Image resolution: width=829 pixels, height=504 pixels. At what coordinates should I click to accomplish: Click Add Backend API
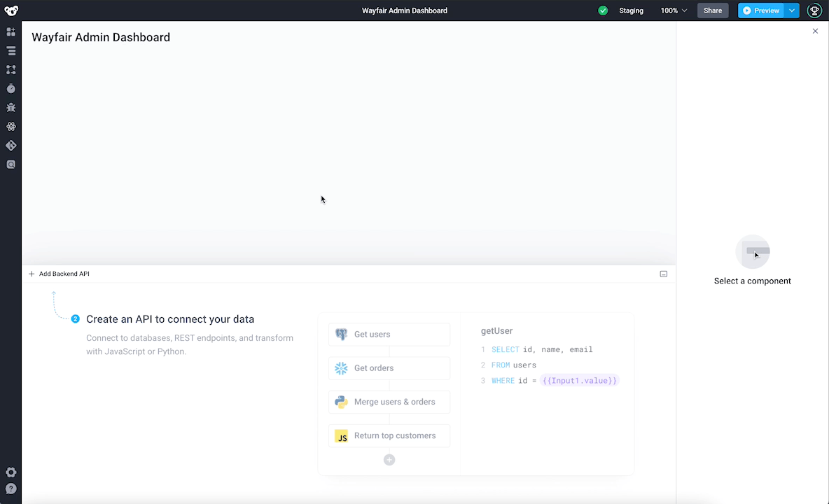[x=59, y=274]
